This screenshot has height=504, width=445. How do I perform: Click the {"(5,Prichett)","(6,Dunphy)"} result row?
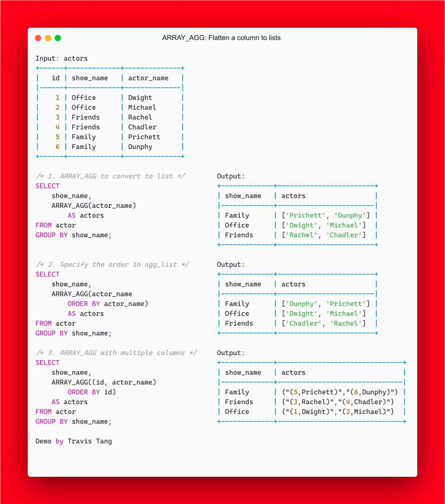pyautogui.click(x=340, y=392)
